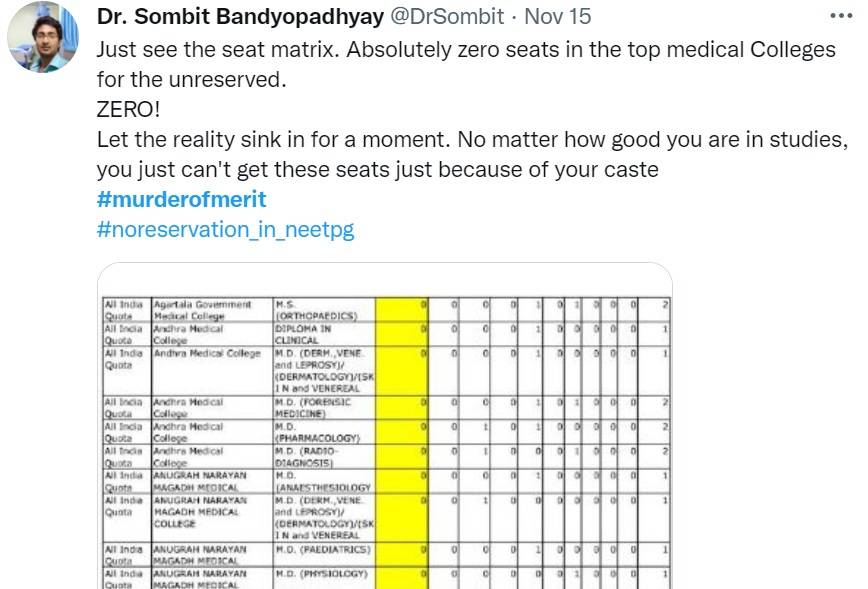The height and width of the screenshot is (589, 868).
Task: Click the M.D. (PHARMACOLOGY) cell
Action: pos(322,432)
